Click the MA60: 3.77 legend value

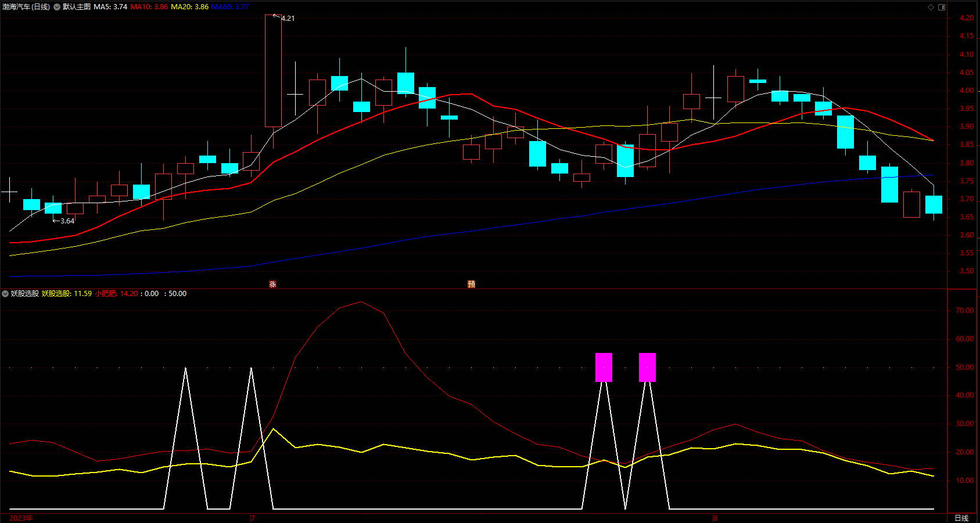[230, 7]
